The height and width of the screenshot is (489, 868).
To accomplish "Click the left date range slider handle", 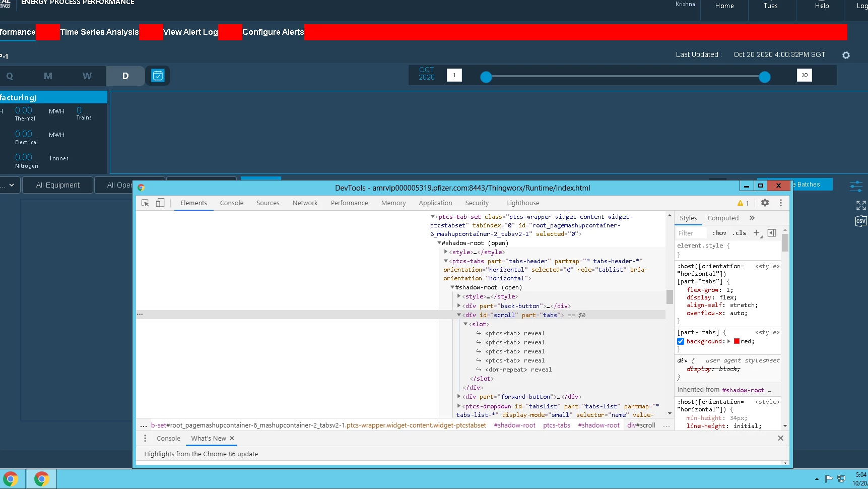I will point(486,77).
